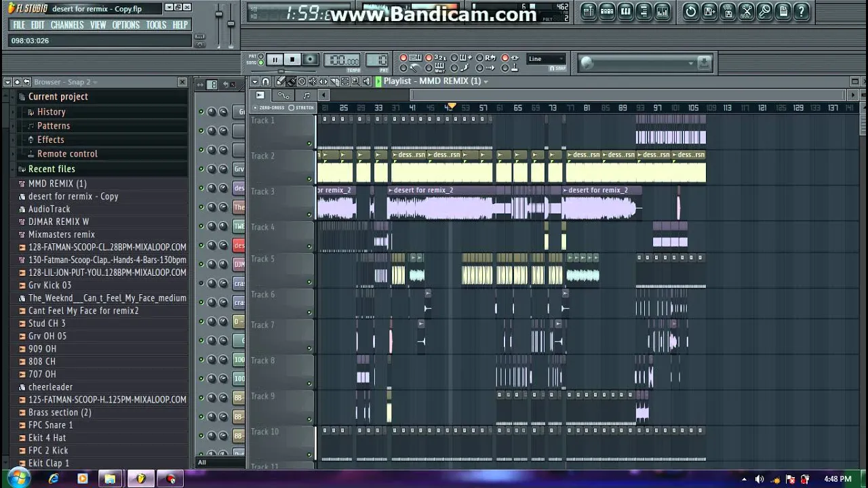Click the question mark help icon
The height and width of the screenshot is (488, 868).
click(x=802, y=11)
